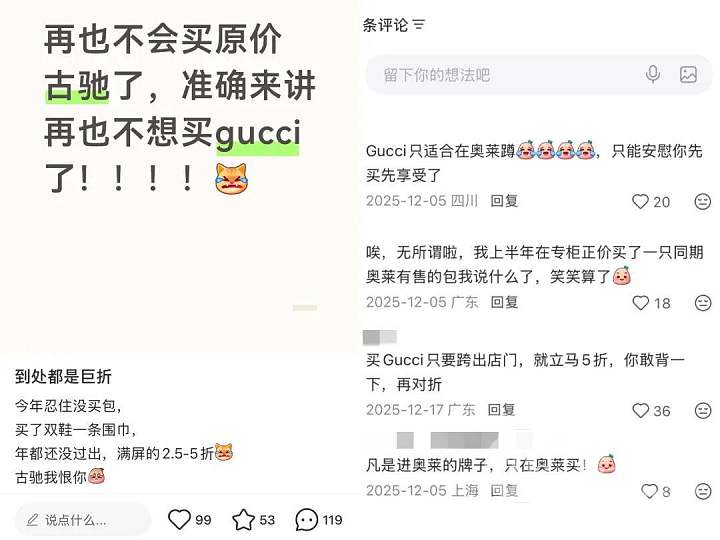Open the blurred avatar of the 广东 commenter

[x=379, y=337]
